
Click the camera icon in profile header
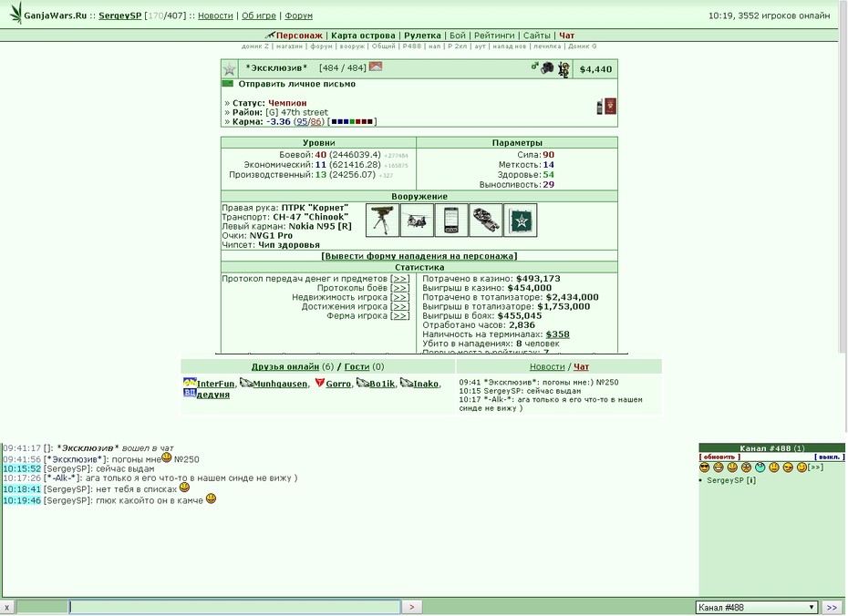pos(547,68)
